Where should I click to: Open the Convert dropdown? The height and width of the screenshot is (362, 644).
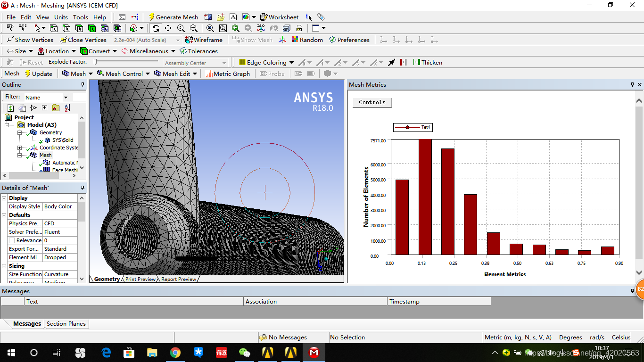coord(99,51)
